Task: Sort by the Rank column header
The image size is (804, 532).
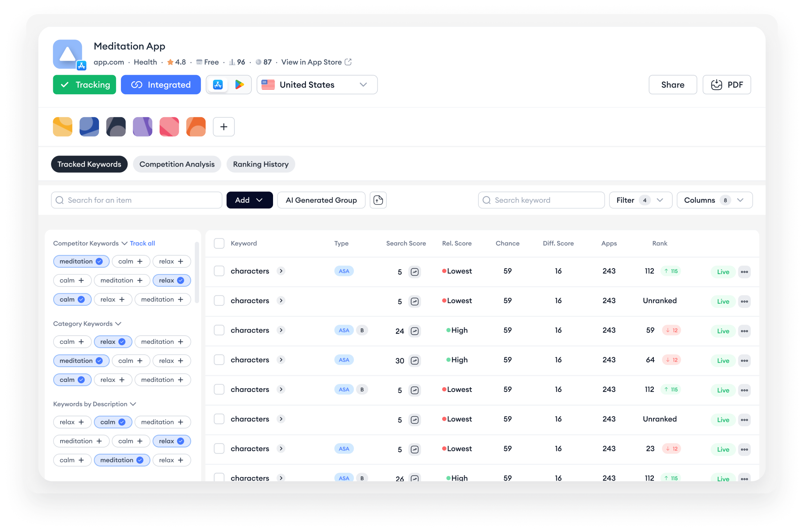Action: 660,243
